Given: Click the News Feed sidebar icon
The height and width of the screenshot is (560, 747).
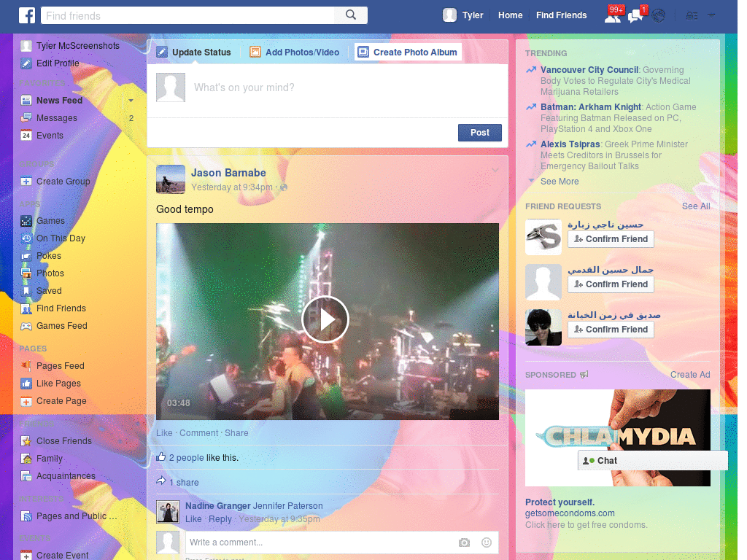Looking at the screenshot, I should 26,101.
